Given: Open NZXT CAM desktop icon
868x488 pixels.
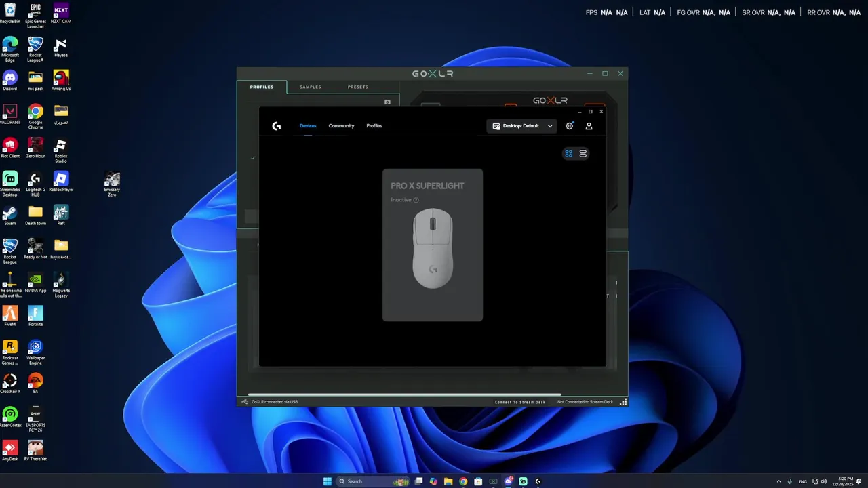Looking at the screenshot, I should pyautogui.click(x=61, y=14).
